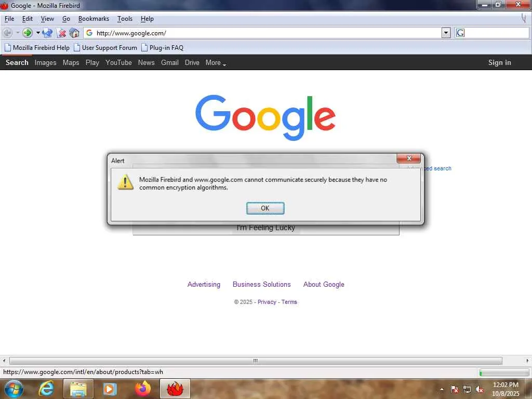
Task: Open the Help menu
Action: (147, 19)
